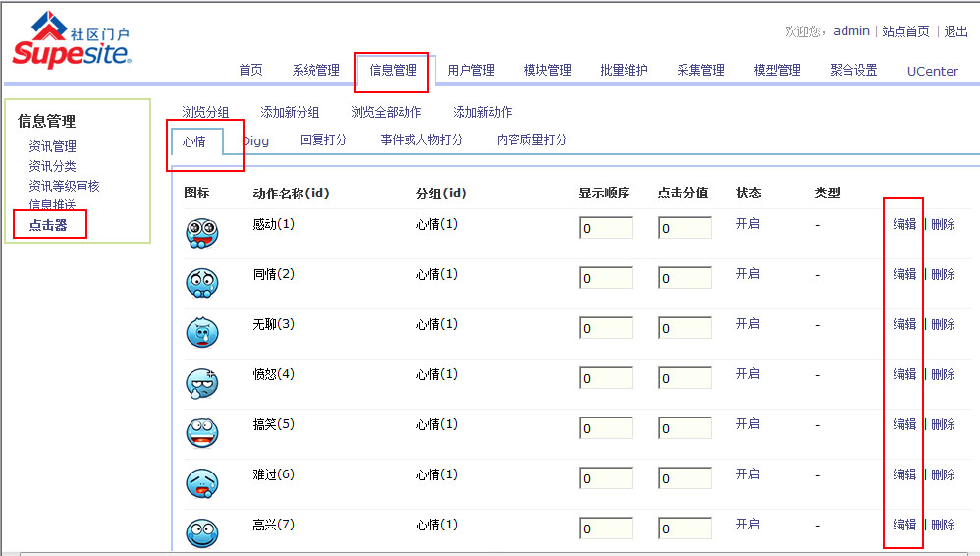Image resolution: width=980 pixels, height=556 pixels.
Task: Click the 同情 emoticon icon
Action: (202, 283)
